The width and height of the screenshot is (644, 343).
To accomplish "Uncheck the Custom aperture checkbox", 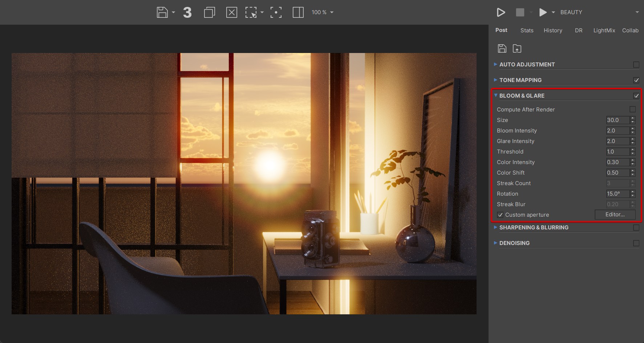I will [500, 215].
